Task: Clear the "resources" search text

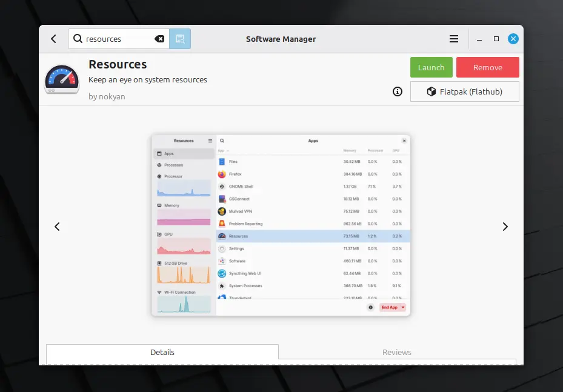Action: pyautogui.click(x=159, y=39)
